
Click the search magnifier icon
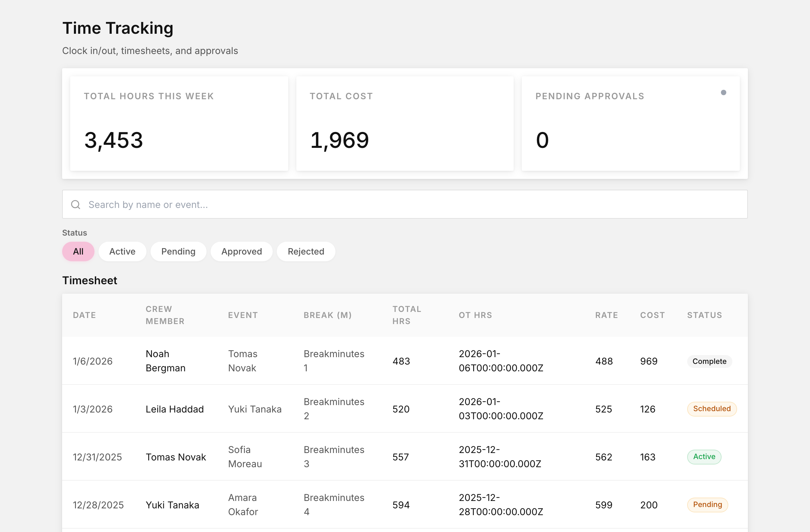(x=76, y=205)
